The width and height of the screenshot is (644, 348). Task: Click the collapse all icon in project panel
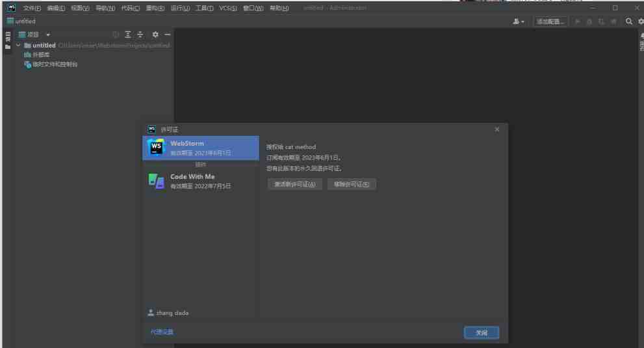click(x=140, y=34)
